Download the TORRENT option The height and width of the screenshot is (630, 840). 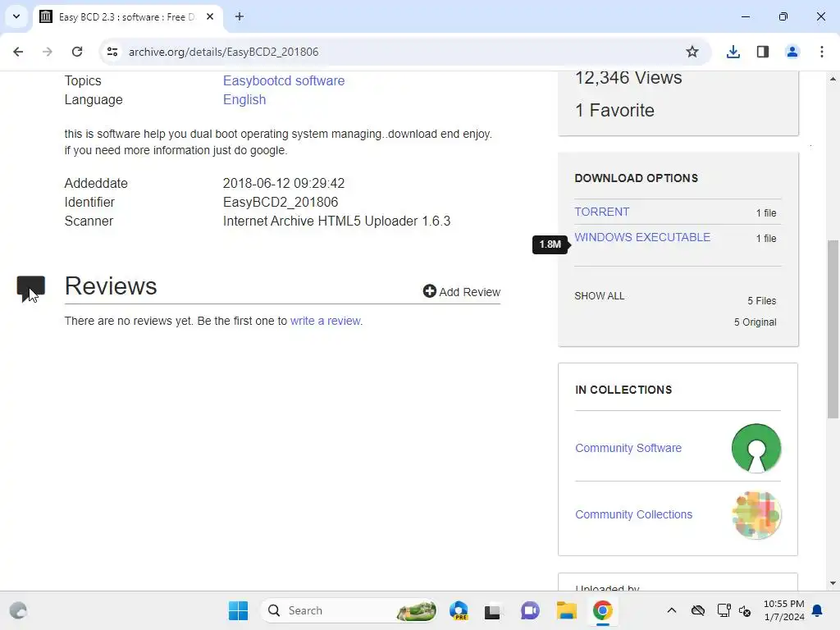tap(601, 212)
